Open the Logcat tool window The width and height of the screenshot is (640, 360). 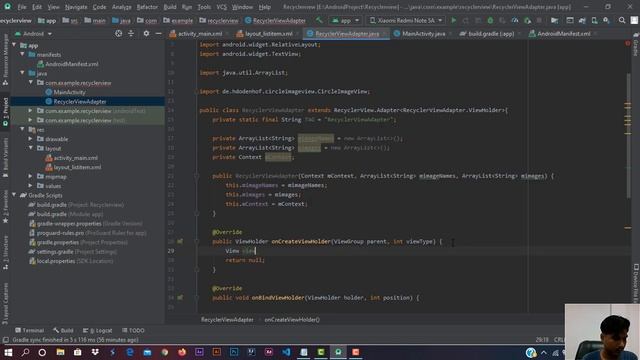tap(98, 331)
